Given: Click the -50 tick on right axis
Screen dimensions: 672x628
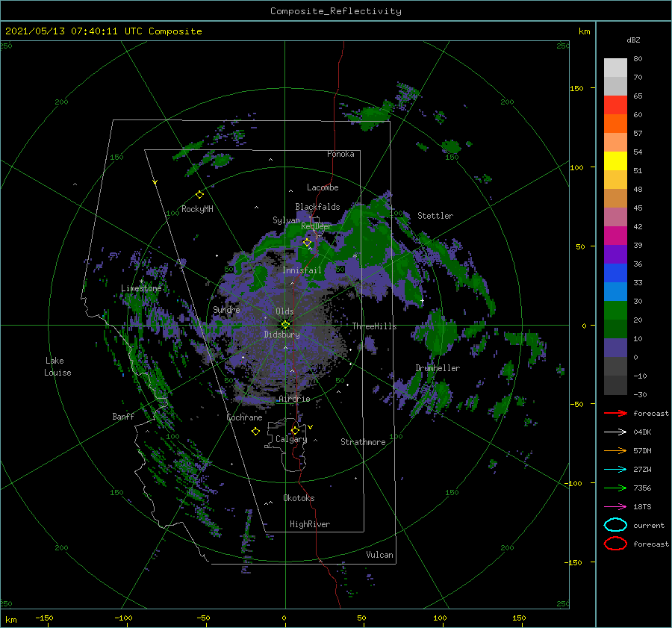Looking at the screenshot, I should pyautogui.click(x=576, y=404).
